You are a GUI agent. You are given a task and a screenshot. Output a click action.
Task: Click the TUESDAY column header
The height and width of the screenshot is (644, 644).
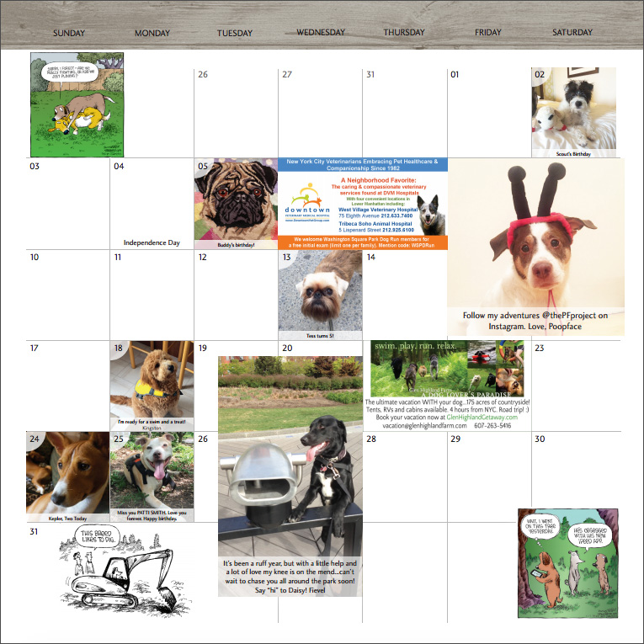235,33
